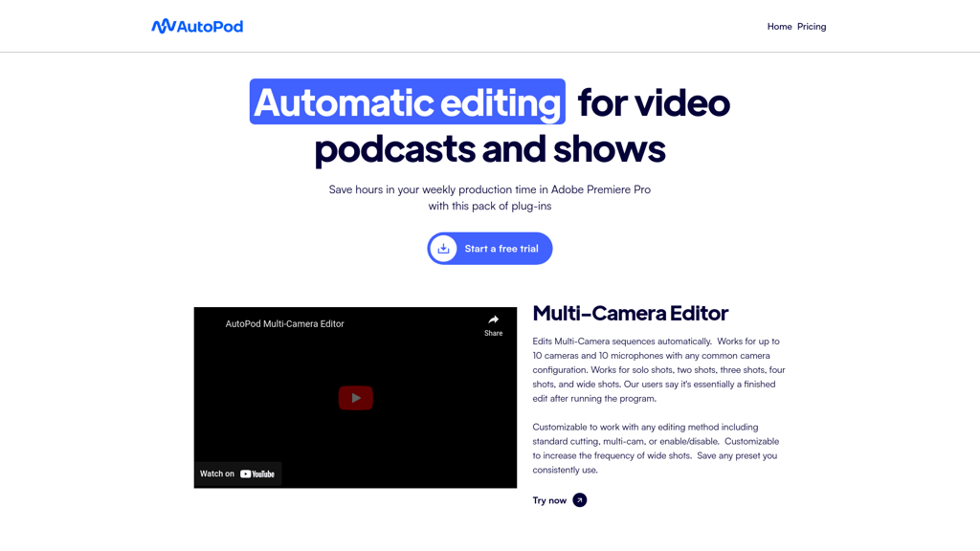Click the paragraph starting 'Edits Multi-Camera sequences automatically'
The width and height of the screenshot is (980, 551).
click(x=658, y=370)
